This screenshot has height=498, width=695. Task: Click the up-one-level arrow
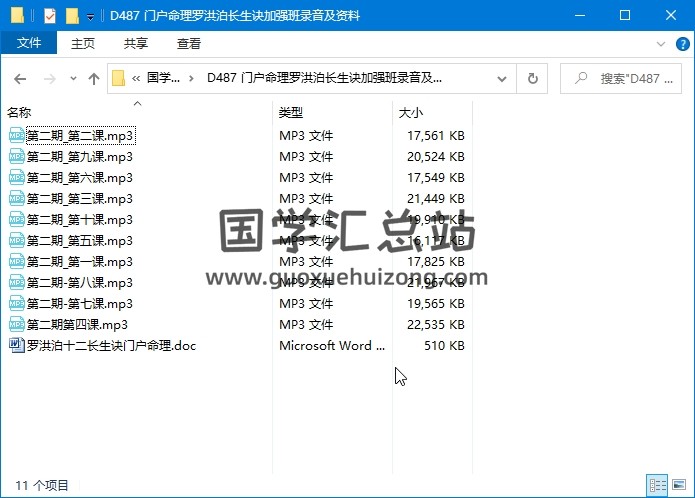[93, 79]
